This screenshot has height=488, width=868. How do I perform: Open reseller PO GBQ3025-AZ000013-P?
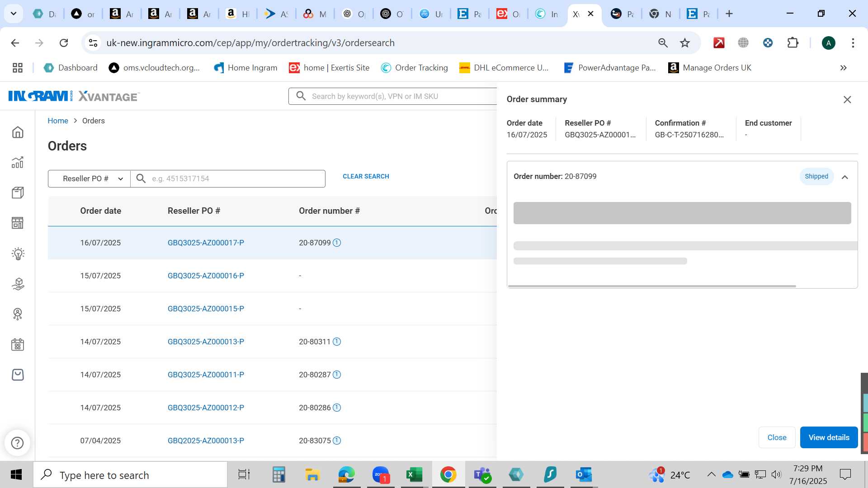pos(206,342)
